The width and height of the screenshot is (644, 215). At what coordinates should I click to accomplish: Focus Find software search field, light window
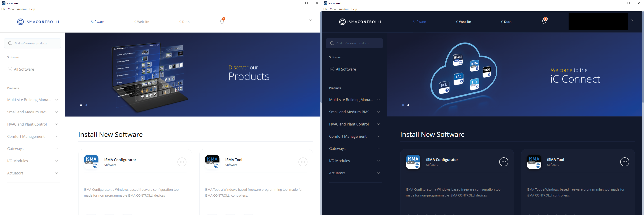(x=32, y=43)
